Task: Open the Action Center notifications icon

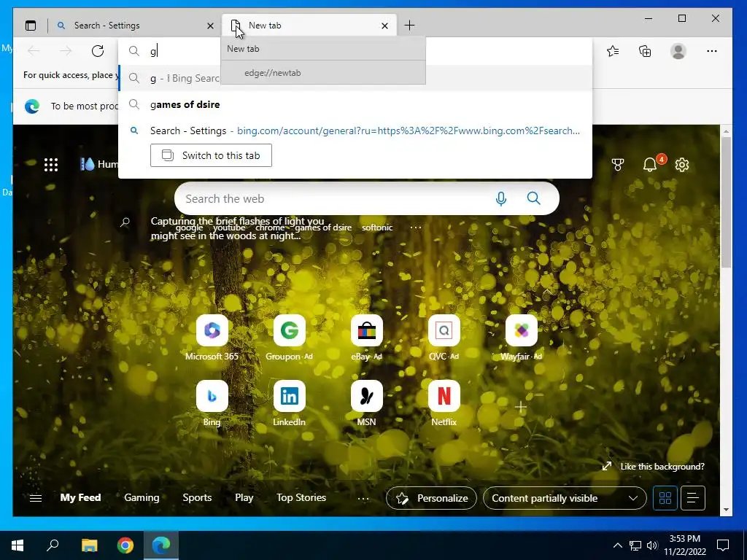Action: pyautogui.click(x=723, y=545)
